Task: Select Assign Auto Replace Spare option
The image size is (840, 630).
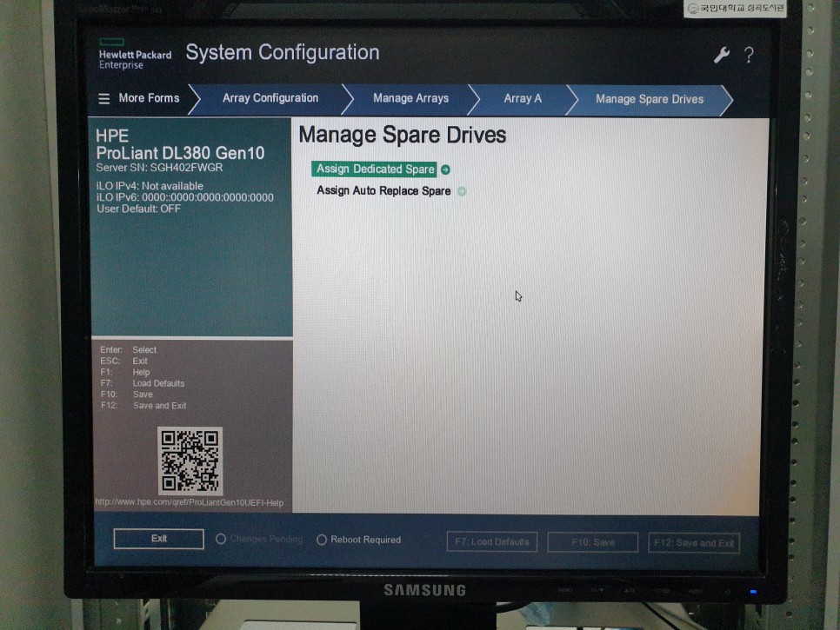Action: pos(383,191)
